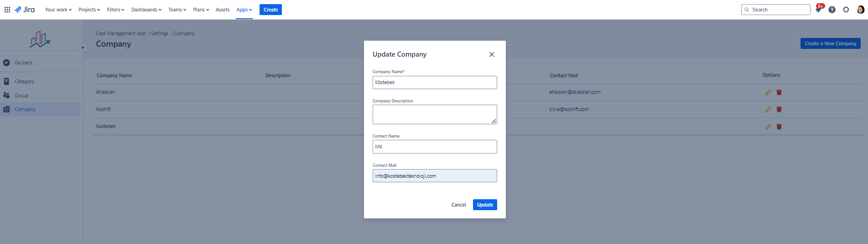Screen dimensions: 868x244
Task: Expand the Projects menu
Action: (x=89, y=10)
